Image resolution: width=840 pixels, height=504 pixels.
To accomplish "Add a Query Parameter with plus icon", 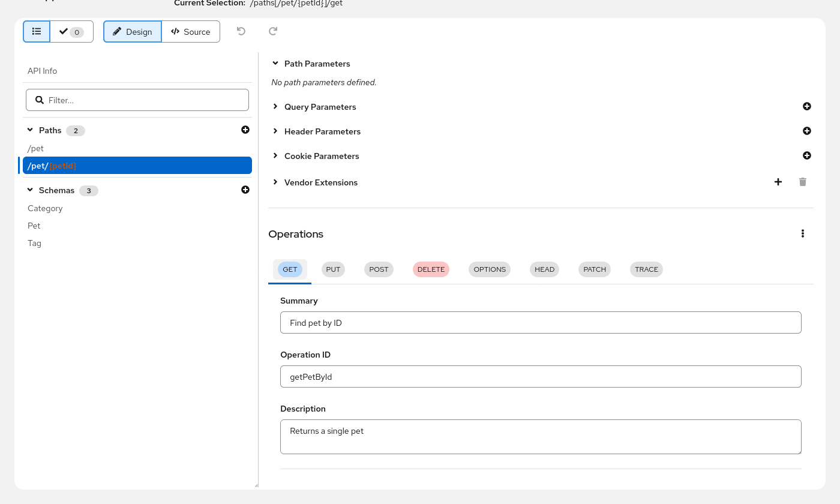I will point(807,106).
